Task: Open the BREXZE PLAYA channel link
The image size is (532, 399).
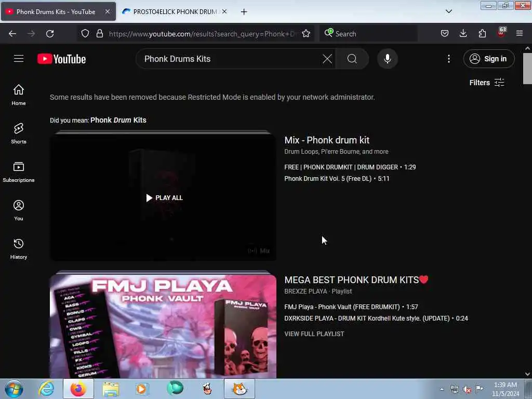Action: pyautogui.click(x=305, y=291)
